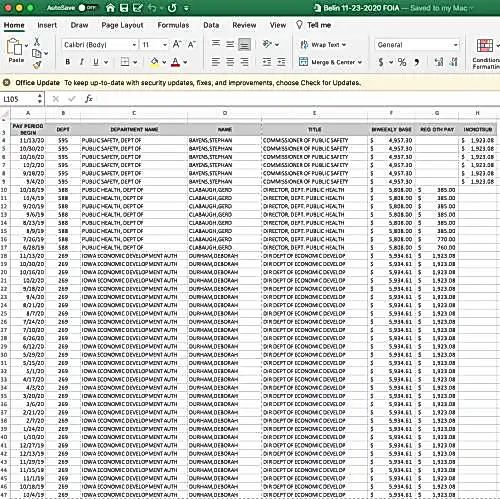This screenshot has width=500, height=499.
Task: Open the Fill Color dropdown arrow
Action: (164, 62)
